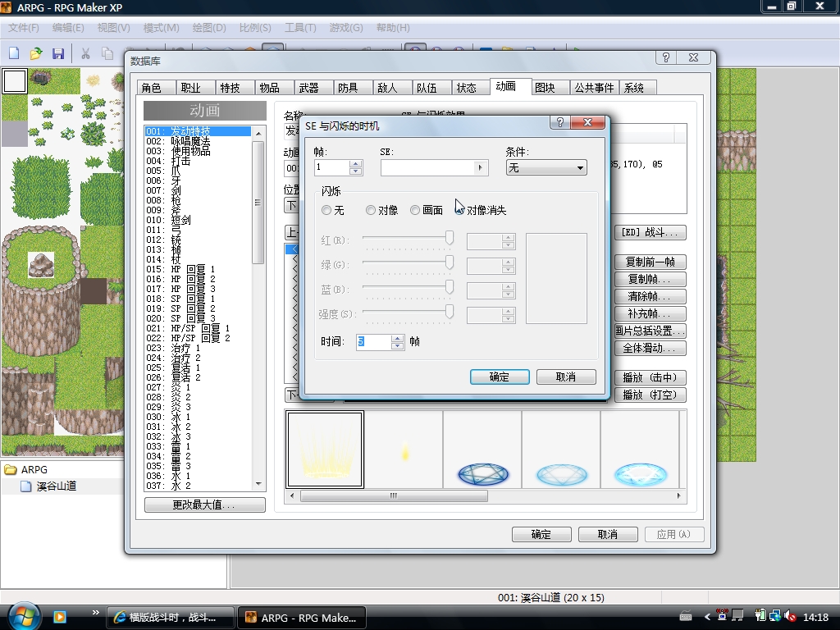Click the Open Project folder icon
840x630 pixels.
click(36, 53)
